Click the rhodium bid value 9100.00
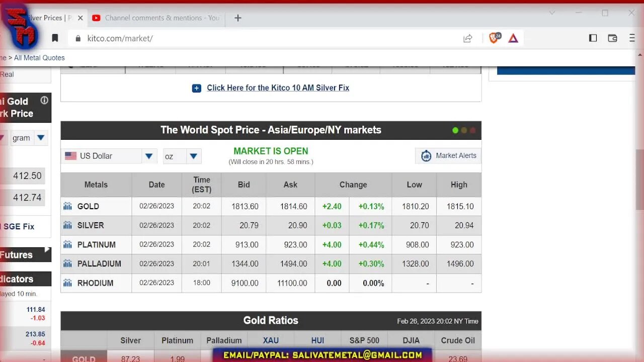 [245, 284]
